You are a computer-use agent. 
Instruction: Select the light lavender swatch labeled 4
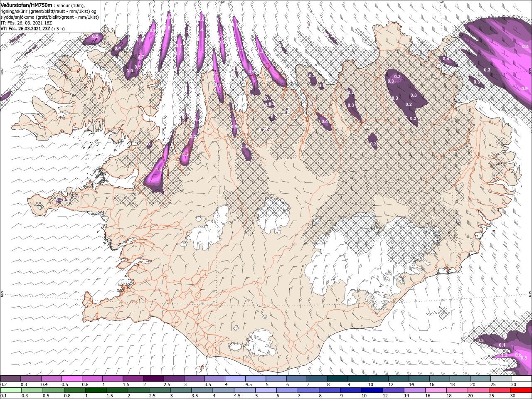click(x=235, y=379)
